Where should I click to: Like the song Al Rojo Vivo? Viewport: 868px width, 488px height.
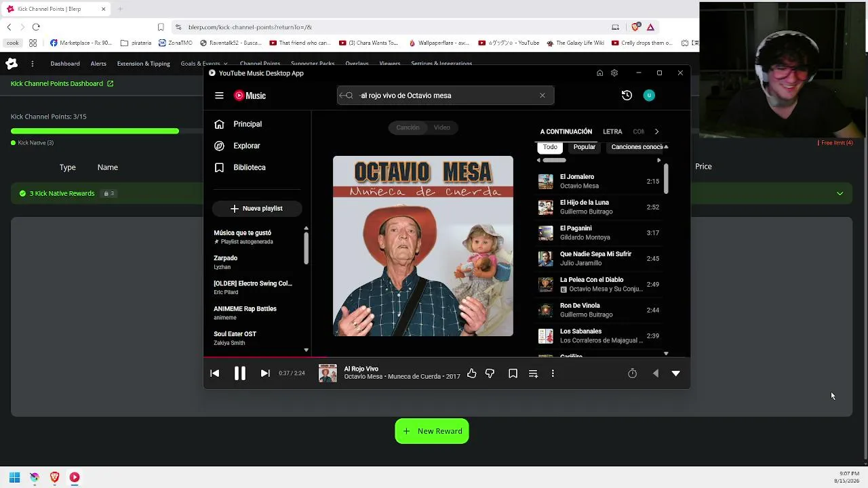click(x=472, y=373)
